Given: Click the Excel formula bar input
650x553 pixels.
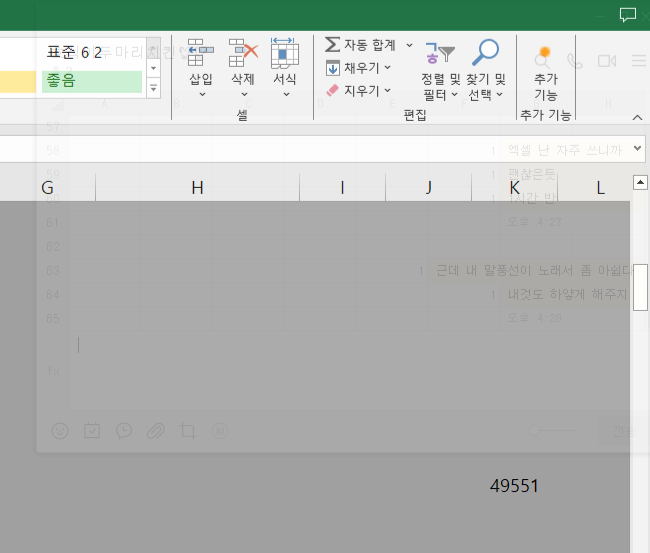Looking at the screenshot, I should click(315, 148).
